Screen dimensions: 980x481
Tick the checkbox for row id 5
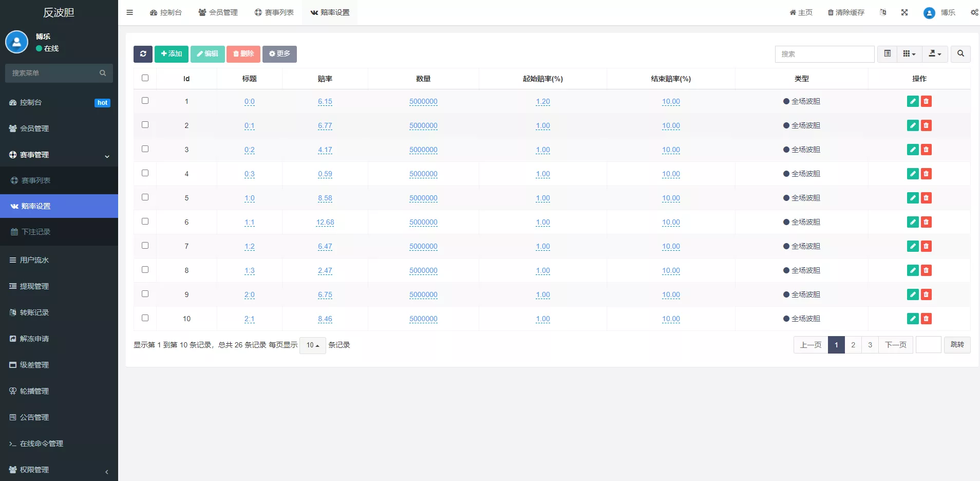pos(145,197)
